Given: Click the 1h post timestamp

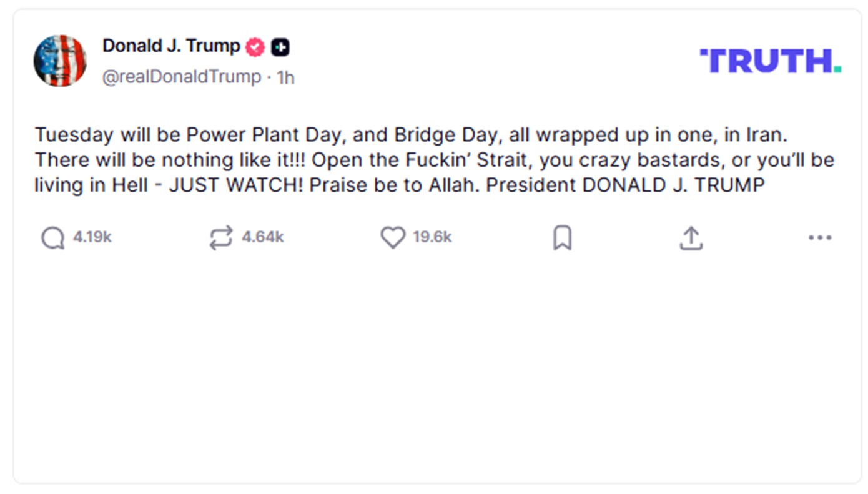Looking at the screenshot, I should [x=285, y=77].
